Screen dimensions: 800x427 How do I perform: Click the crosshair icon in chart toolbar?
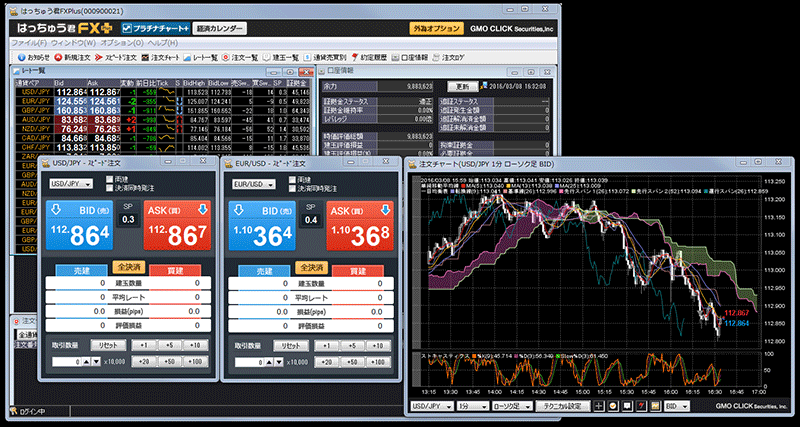(600, 407)
